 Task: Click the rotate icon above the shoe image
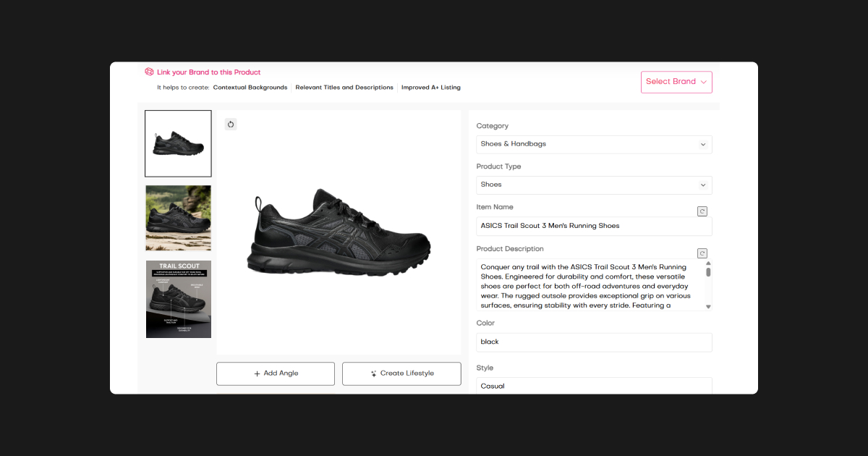tap(231, 124)
